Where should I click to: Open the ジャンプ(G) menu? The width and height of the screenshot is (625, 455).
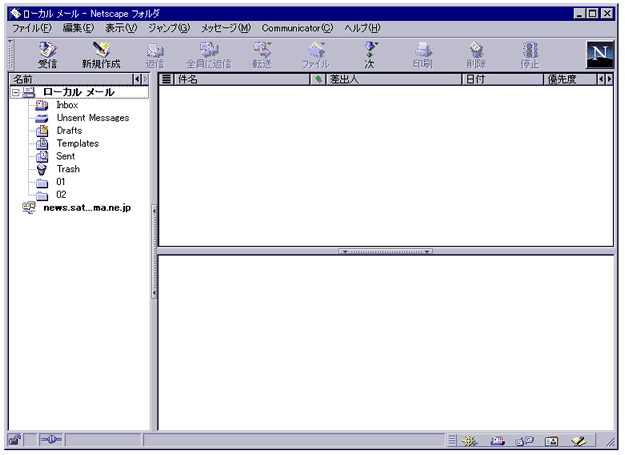click(169, 28)
